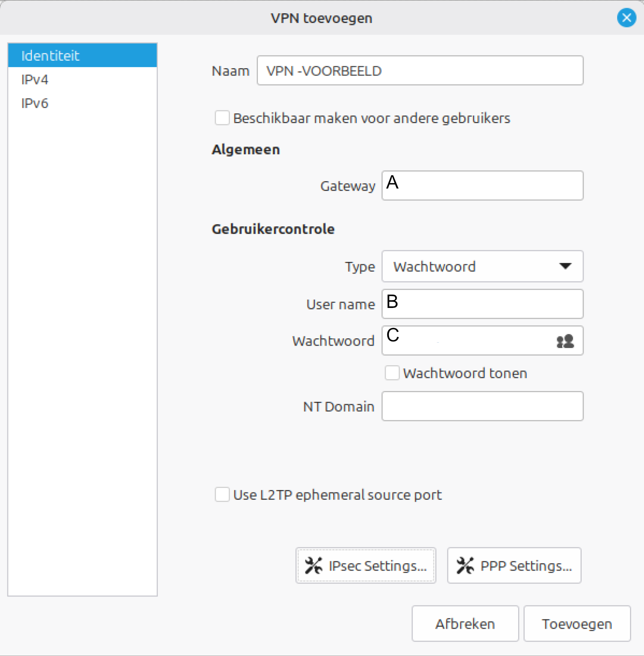Image resolution: width=644 pixels, height=656 pixels.
Task: Click the tools icon on IPsec Settings
Action: coord(313,566)
